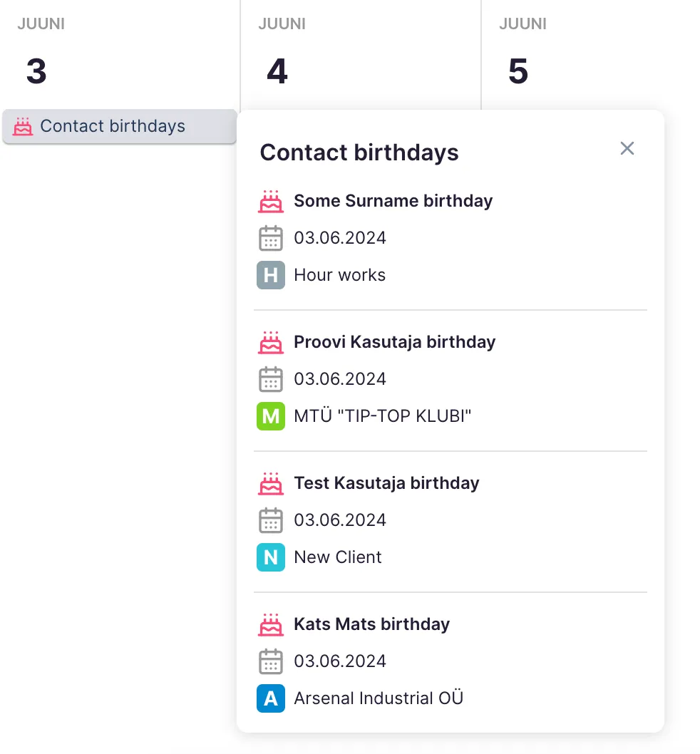Select the day number 5 cell
The image size is (700, 754).
[x=518, y=71]
